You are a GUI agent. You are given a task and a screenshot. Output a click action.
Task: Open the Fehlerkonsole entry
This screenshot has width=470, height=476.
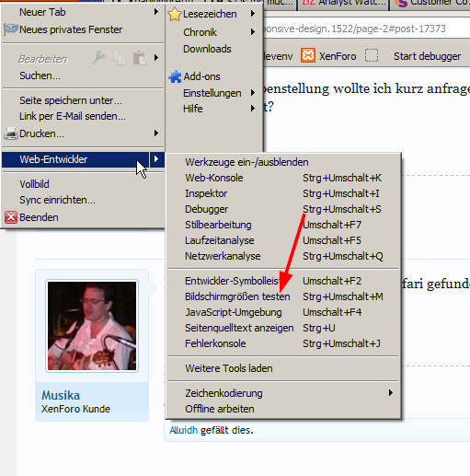pos(283,343)
